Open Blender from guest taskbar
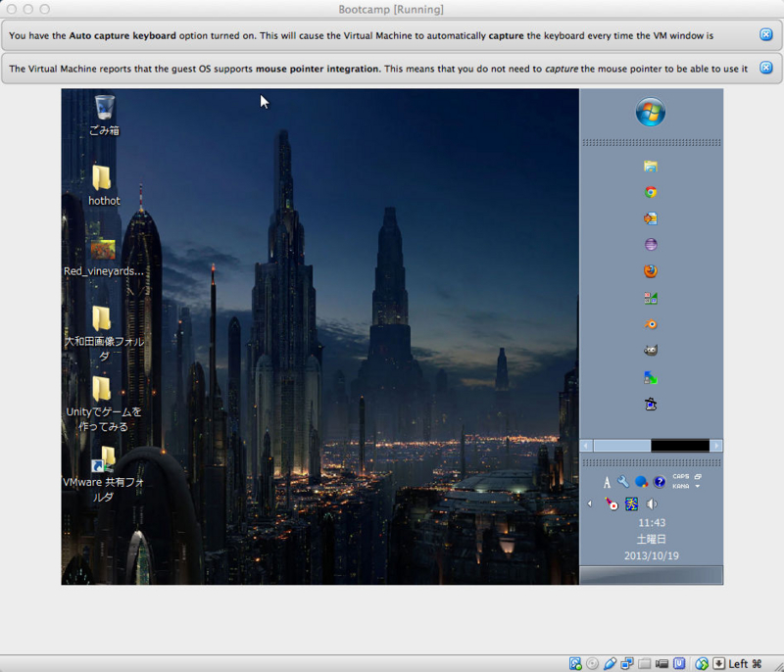Image resolution: width=784 pixels, height=672 pixels. point(651,324)
